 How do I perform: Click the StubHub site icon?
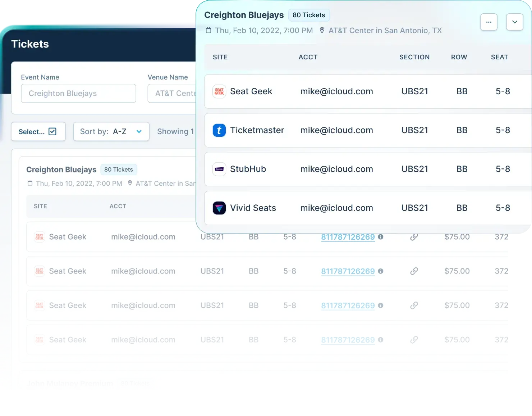point(219,169)
